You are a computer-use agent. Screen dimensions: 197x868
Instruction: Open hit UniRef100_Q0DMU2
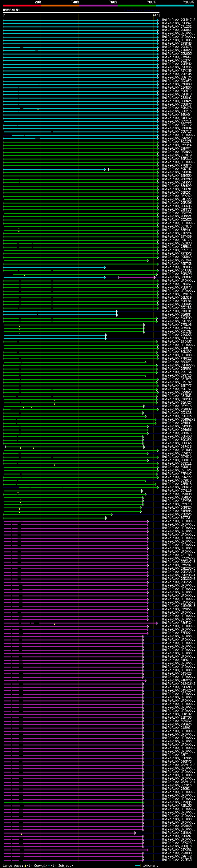[177, 278]
